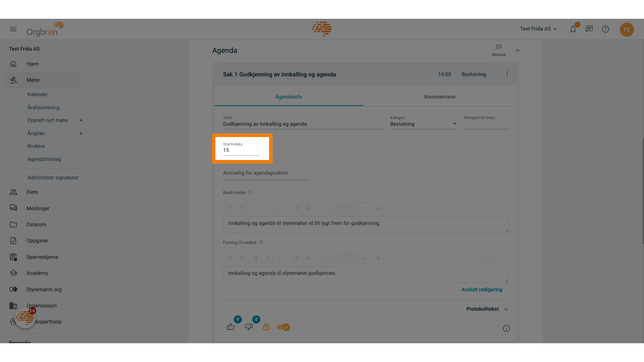Collapse the Agenda section chevron
The image size is (644, 362).
[x=518, y=50]
